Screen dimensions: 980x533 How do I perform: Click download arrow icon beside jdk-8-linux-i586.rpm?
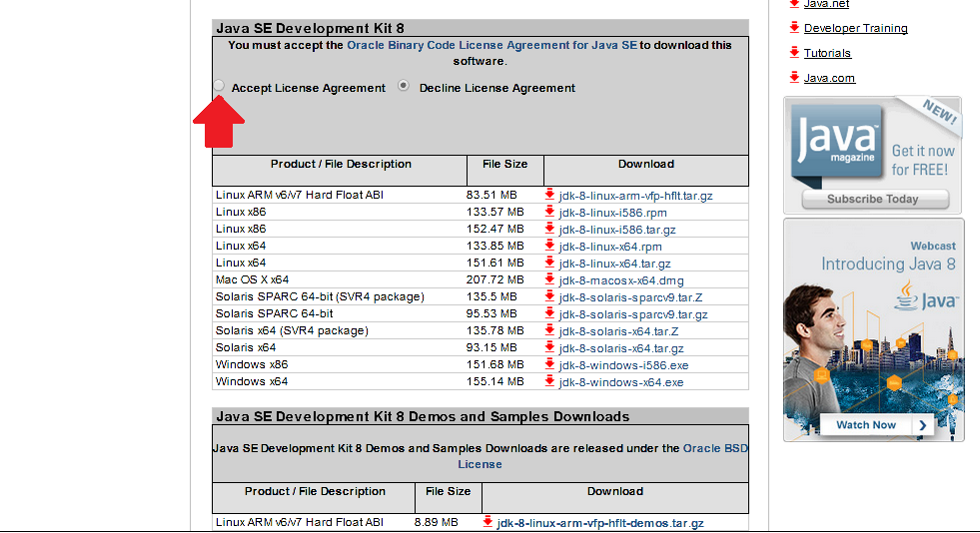549,211
